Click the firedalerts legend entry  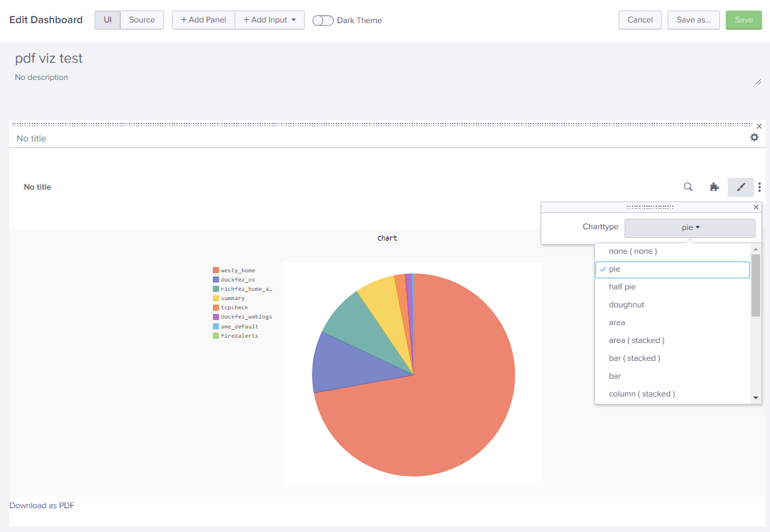coord(236,336)
